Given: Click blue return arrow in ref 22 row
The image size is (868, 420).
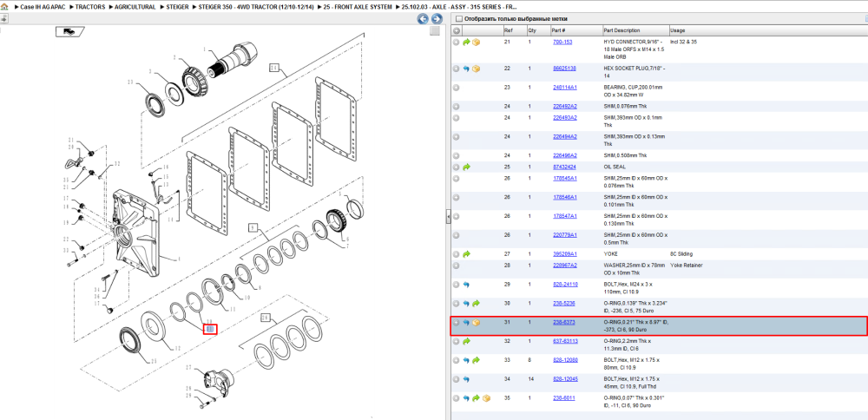Looking at the screenshot, I should coord(466,69).
